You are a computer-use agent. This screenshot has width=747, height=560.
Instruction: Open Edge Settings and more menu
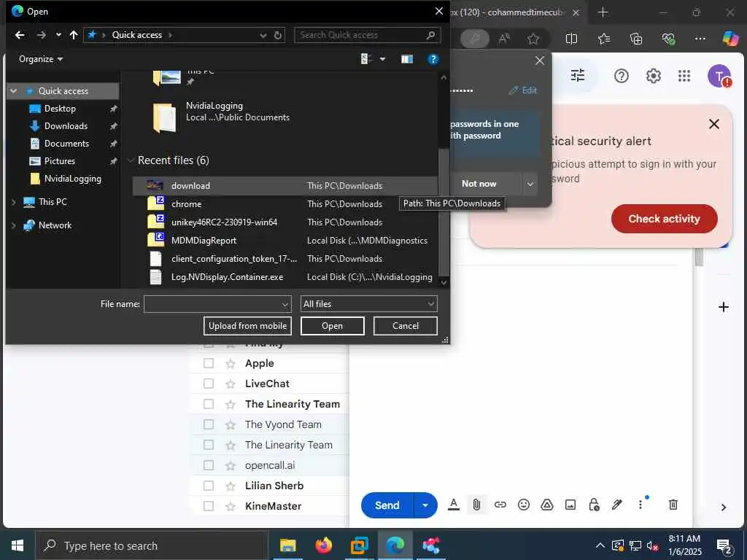point(700,39)
